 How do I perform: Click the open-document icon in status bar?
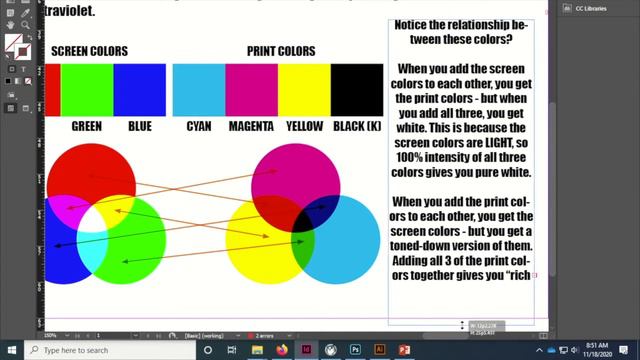coord(172,336)
